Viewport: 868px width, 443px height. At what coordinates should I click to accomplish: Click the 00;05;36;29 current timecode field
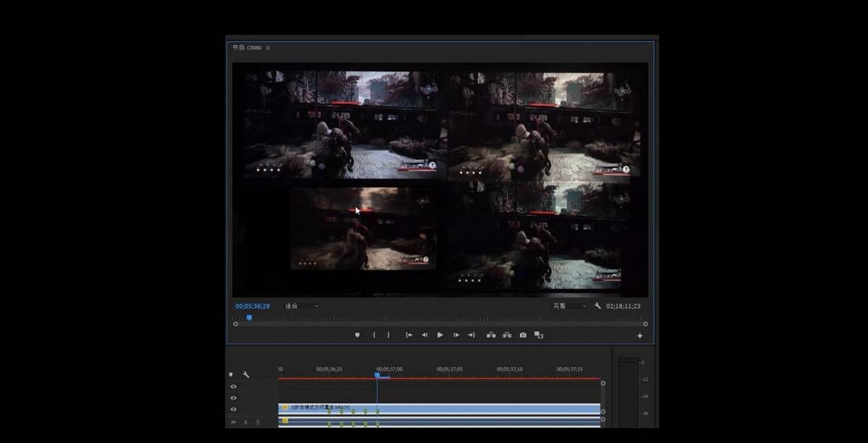coord(252,306)
